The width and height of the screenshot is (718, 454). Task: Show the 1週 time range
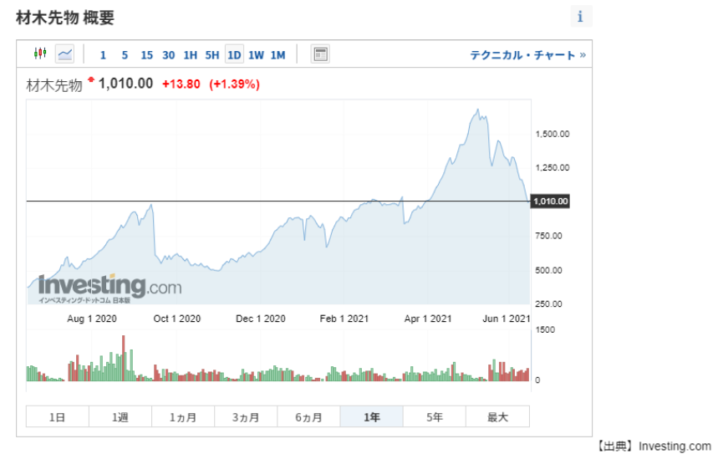pyautogui.click(x=120, y=417)
